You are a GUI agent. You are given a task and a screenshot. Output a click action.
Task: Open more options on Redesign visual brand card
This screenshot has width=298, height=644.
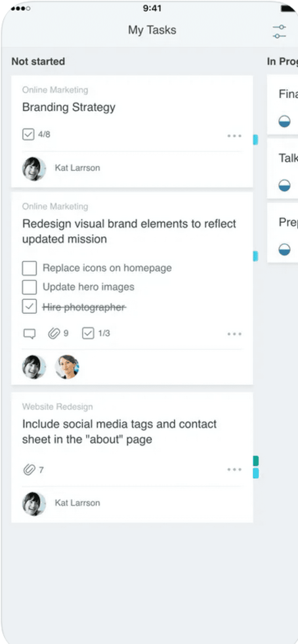coord(234,334)
